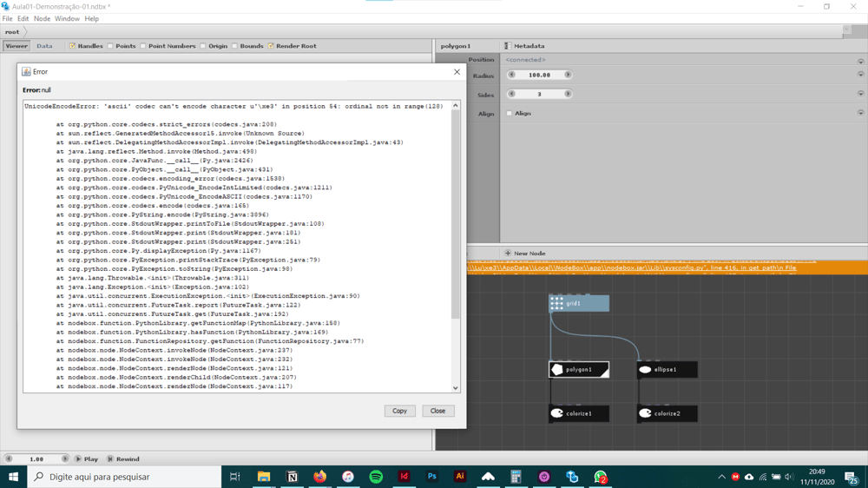Select the polygon1 node
The image size is (868, 488).
[579, 369]
